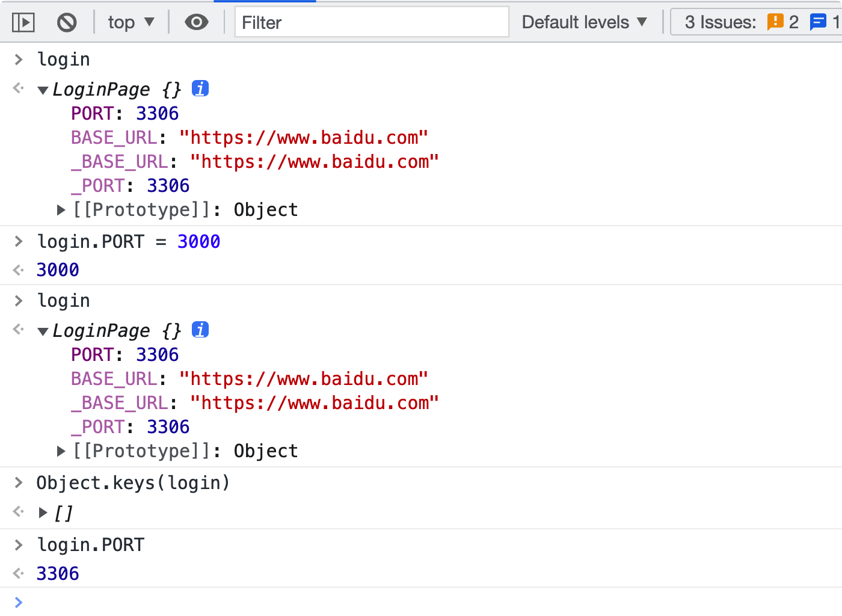Image resolution: width=842 pixels, height=616 pixels.
Task: Create live expression with the eye icon
Action: pos(197,23)
